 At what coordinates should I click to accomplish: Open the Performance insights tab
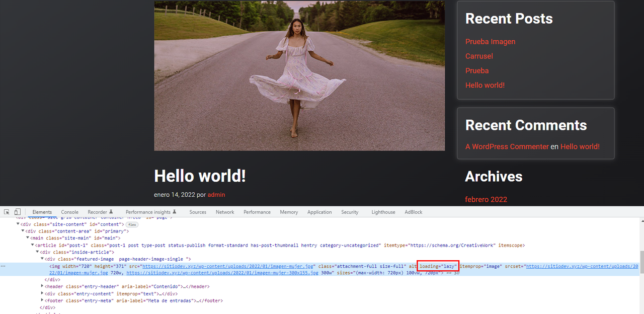tap(151, 212)
